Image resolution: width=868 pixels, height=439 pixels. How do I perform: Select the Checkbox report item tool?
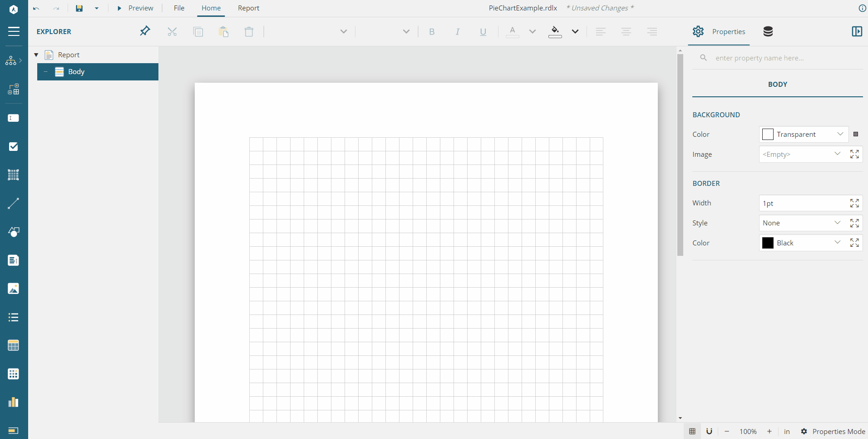14,146
